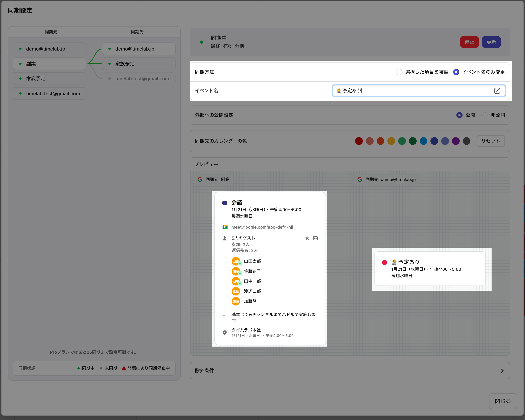Click the Google logo next to 同期先: demo@timelab.jp
Viewport: 525px width, 420px height.
tap(360, 179)
